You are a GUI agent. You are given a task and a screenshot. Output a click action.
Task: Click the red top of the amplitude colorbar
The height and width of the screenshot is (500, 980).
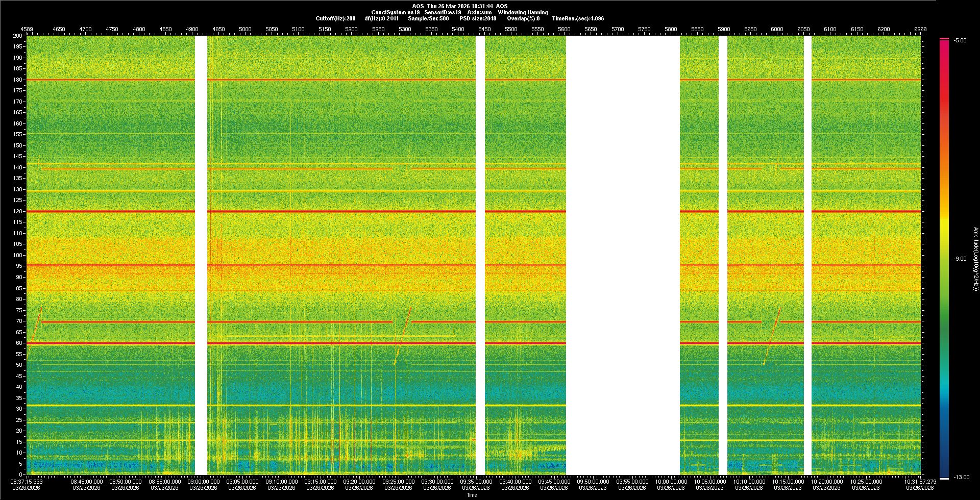click(x=944, y=46)
